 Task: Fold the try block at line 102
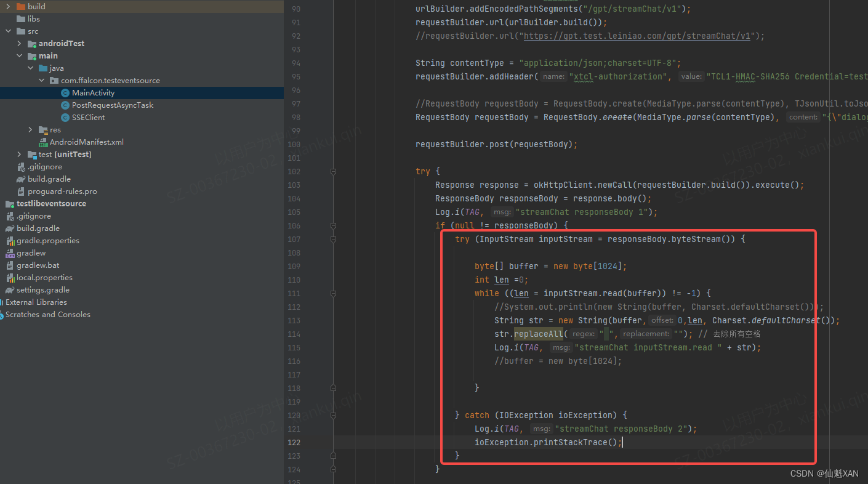[333, 172]
